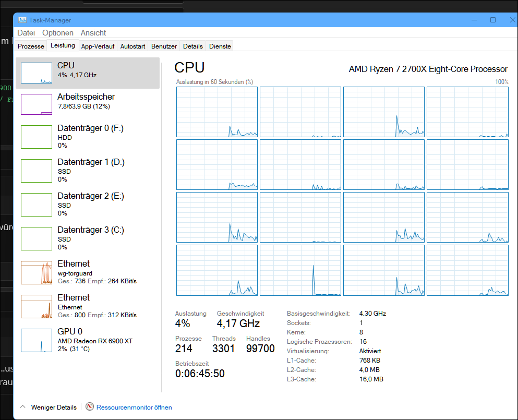Click the AMD Ryzen 7 2700X processor name
This screenshot has height=420, width=518.
click(428, 69)
